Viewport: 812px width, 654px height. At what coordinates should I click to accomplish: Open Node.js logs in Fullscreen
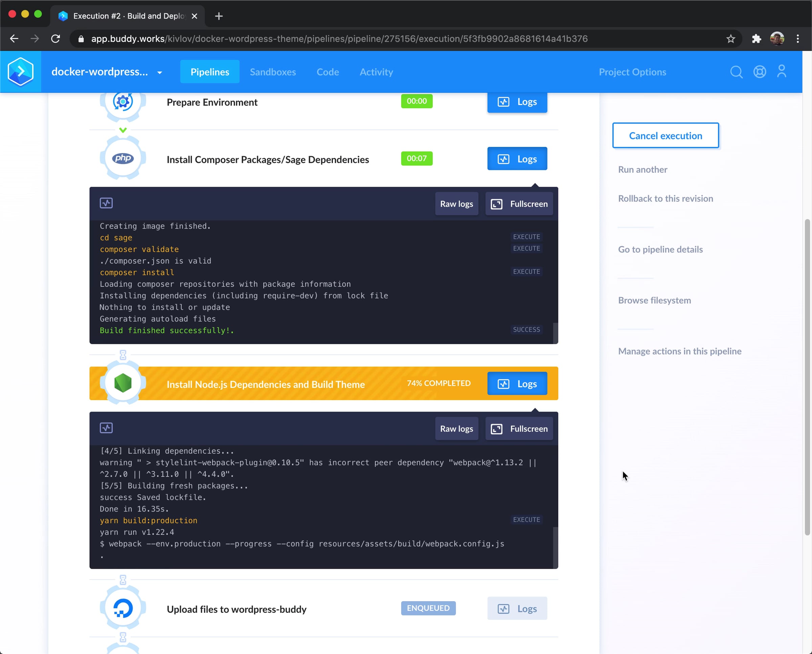pos(519,429)
